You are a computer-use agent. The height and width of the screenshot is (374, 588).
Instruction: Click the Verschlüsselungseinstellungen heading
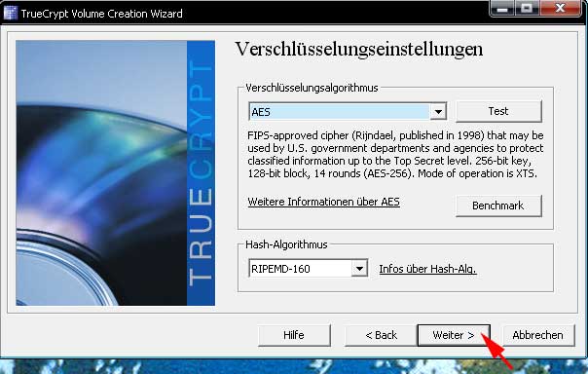(359, 50)
